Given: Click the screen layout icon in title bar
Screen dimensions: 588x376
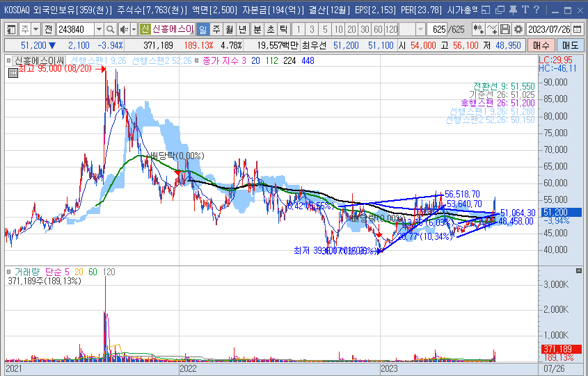Looking at the screenshot, I should pos(486,10).
